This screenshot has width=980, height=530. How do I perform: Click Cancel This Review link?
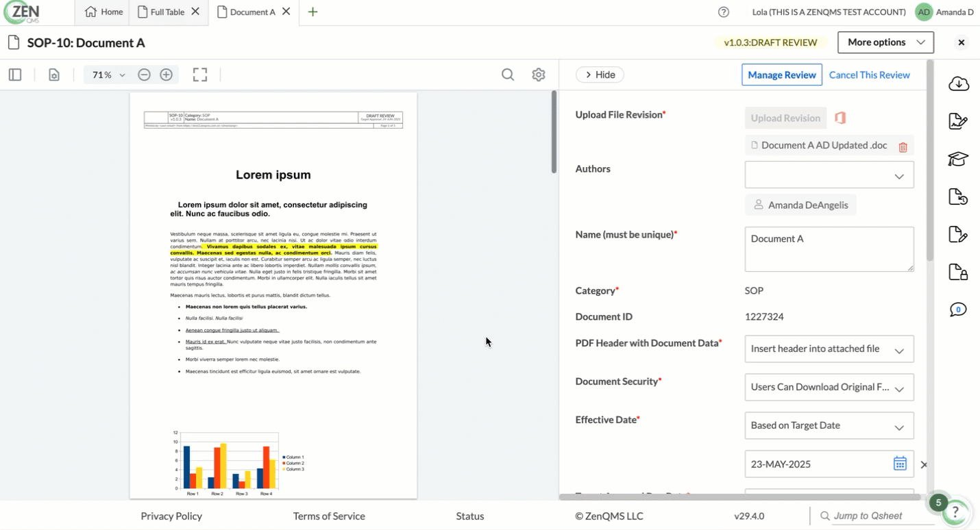[869, 75]
